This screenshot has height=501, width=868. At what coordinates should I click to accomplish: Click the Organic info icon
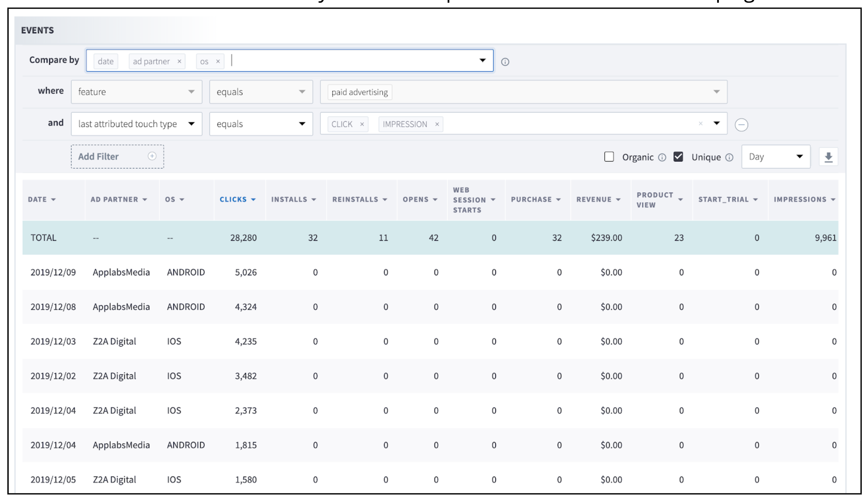[662, 158]
